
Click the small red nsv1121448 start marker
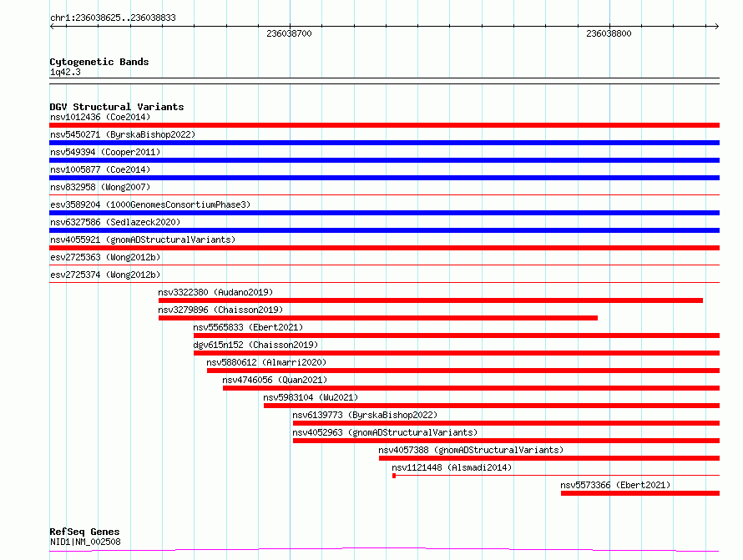tap(394, 476)
